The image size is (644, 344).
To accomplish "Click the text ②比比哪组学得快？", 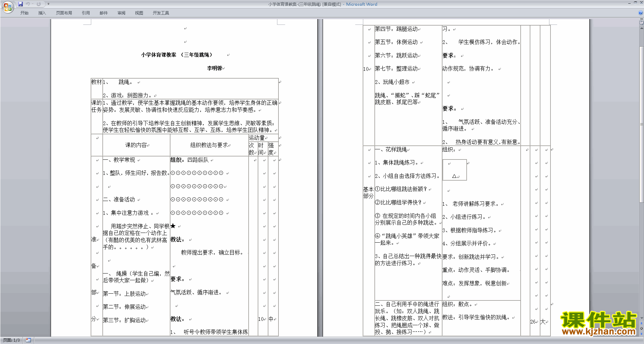I will pos(398,202).
